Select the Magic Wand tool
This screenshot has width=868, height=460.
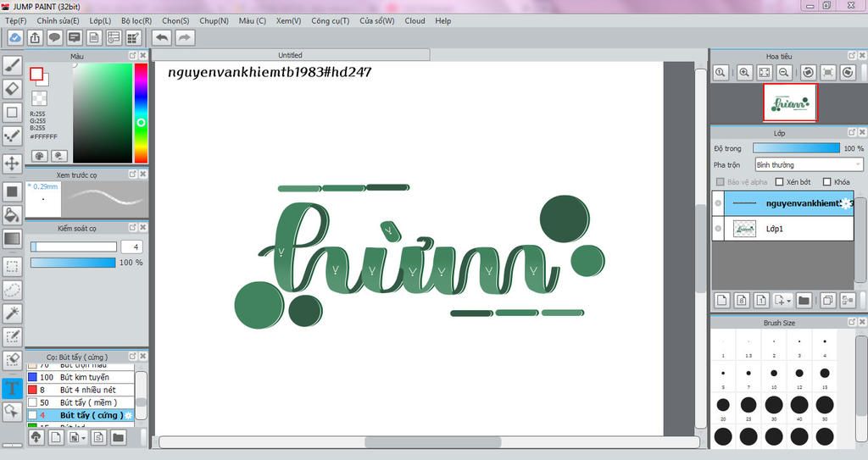pyautogui.click(x=12, y=313)
